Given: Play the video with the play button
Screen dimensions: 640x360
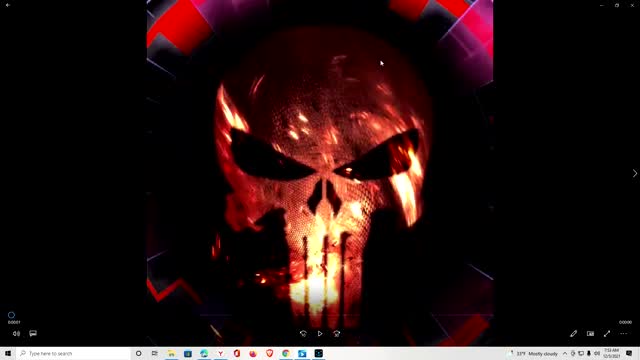Looking at the screenshot, I should (x=320, y=333).
